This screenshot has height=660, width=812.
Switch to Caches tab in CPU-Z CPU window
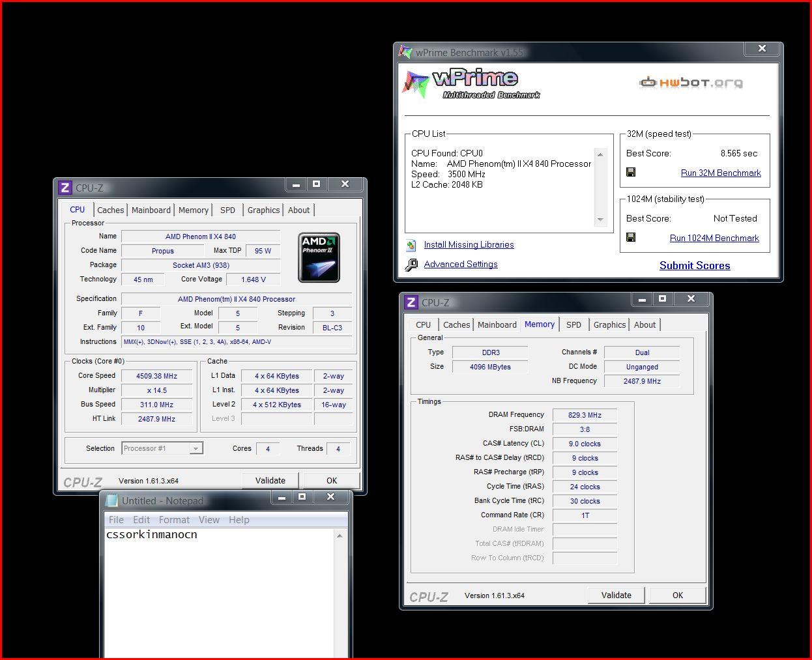pos(111,210)
